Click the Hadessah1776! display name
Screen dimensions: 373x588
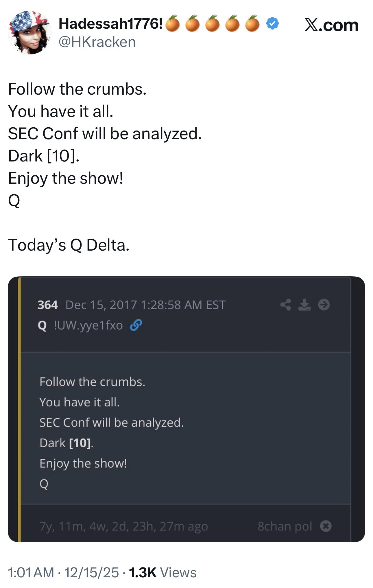tap(110, 23)
